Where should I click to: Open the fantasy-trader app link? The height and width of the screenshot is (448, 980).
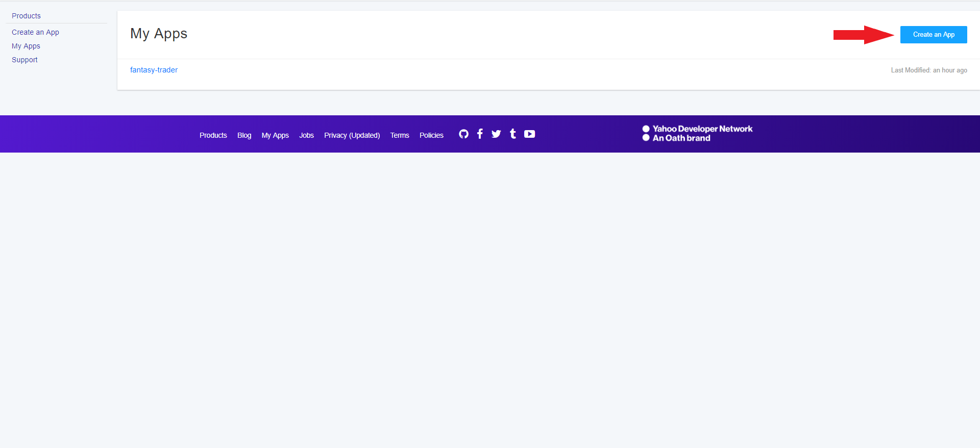[154, 70]
